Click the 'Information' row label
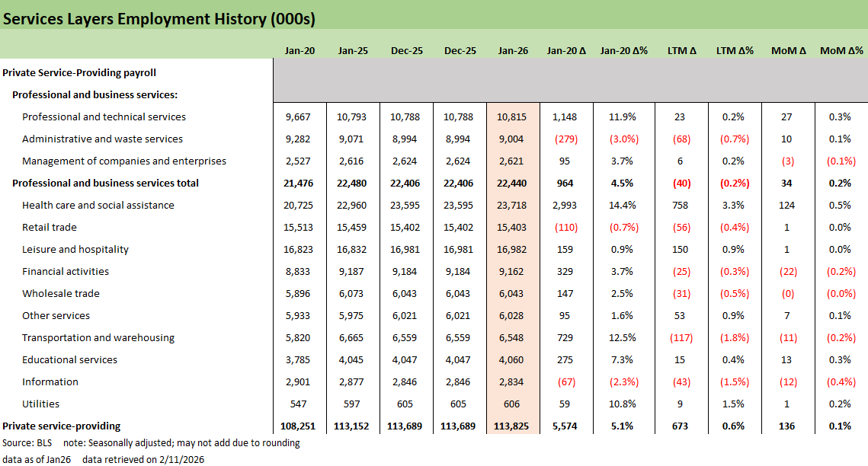Image resolution: width=868 pixels, height=466 pixels. pos(50,382)
